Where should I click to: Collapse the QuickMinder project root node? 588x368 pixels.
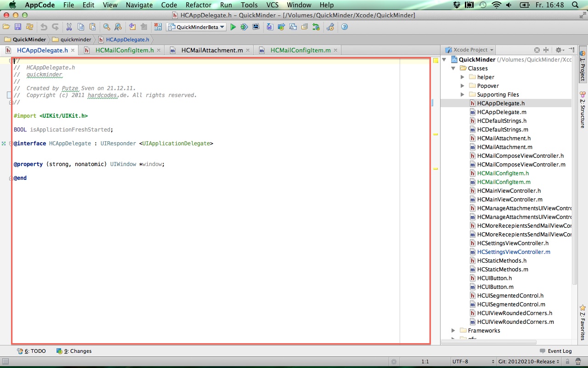[x=445, y=60]
